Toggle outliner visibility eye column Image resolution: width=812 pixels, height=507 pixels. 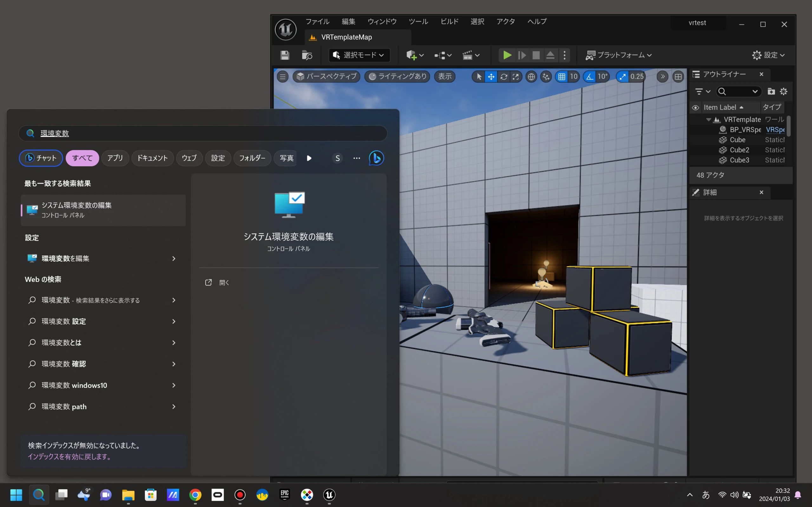point(696,108)
